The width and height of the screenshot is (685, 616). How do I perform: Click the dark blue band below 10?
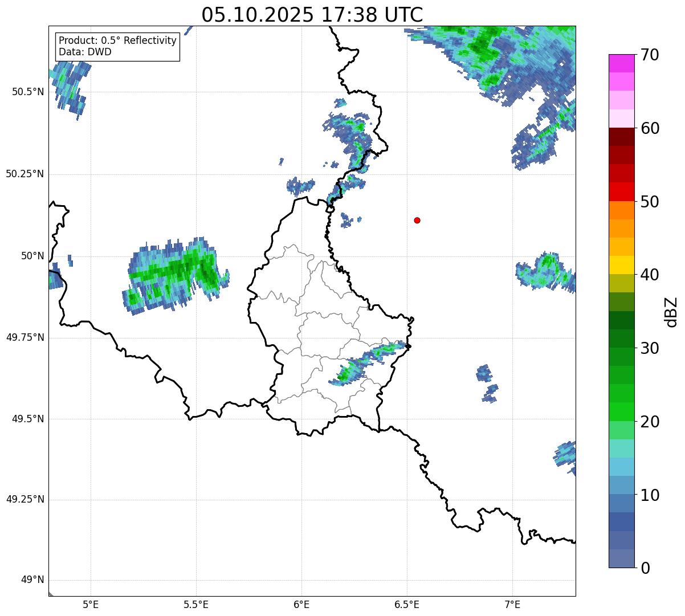click(621, 522)
